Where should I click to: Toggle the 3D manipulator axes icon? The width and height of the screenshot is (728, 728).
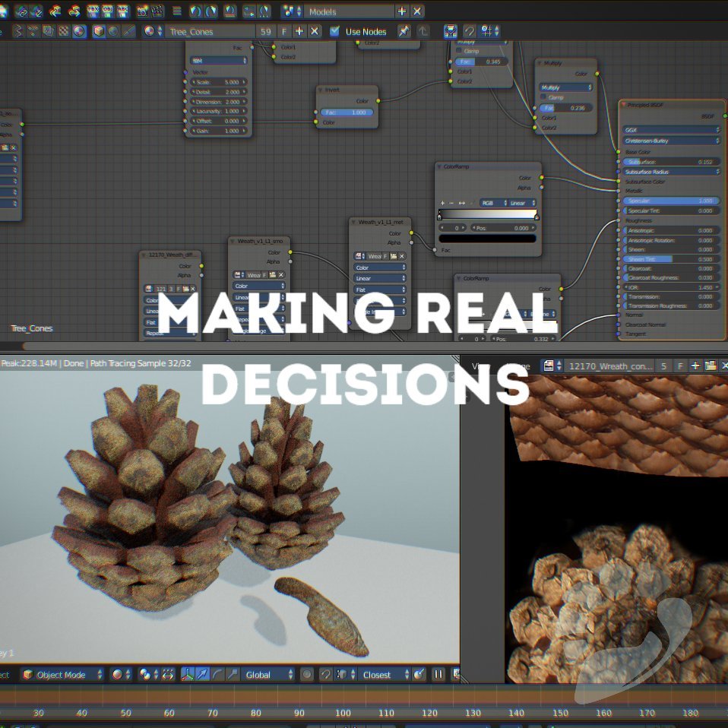click(187, 674)
